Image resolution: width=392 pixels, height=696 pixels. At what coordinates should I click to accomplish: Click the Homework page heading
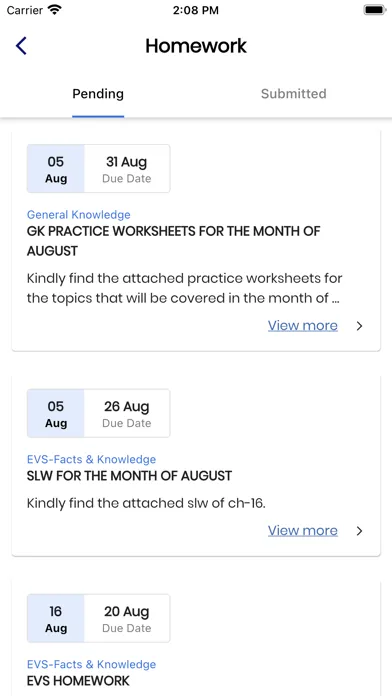(x=196, y=46)
